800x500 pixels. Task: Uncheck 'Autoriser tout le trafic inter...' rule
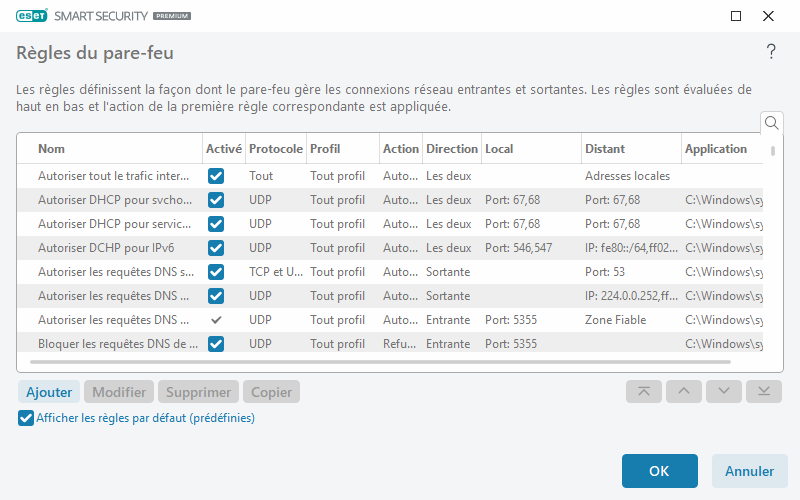216,176
